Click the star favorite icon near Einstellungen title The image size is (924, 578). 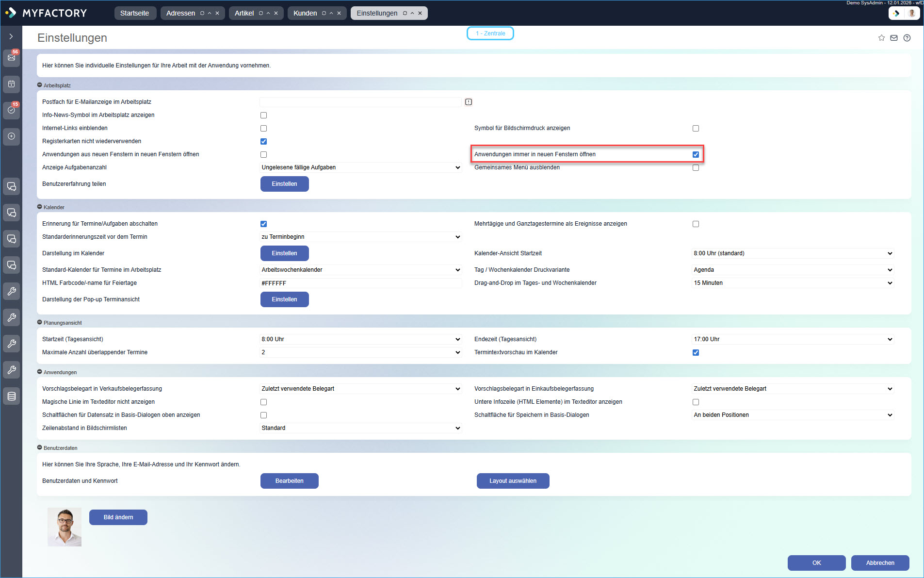[881, 38]
